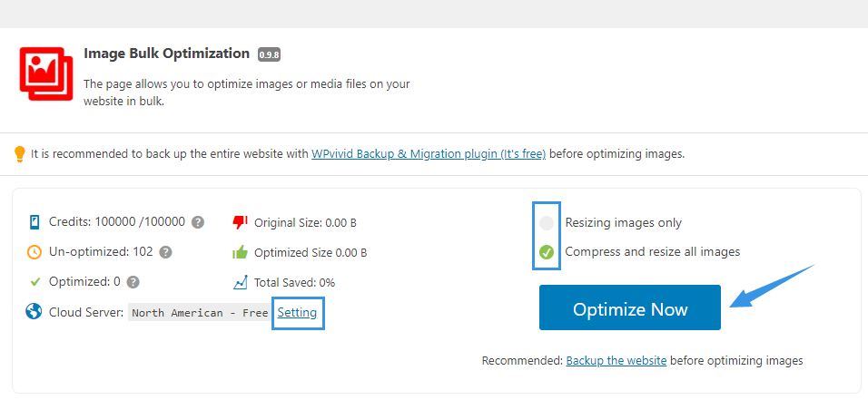Click the orange clock Un-optimized icon
This screenshot has height=400, width=868.
pos(35,252)
